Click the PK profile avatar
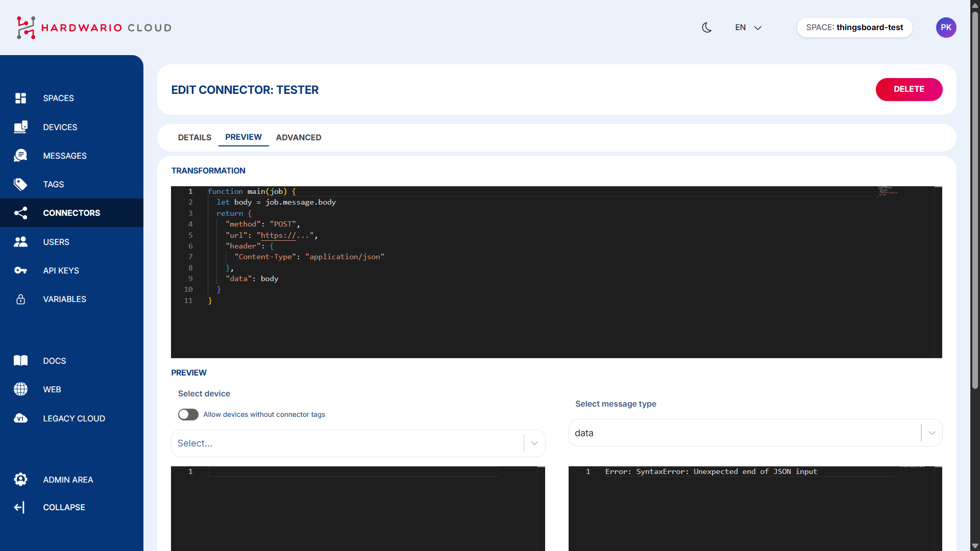The image size is (980, 551). coord(946,28)
